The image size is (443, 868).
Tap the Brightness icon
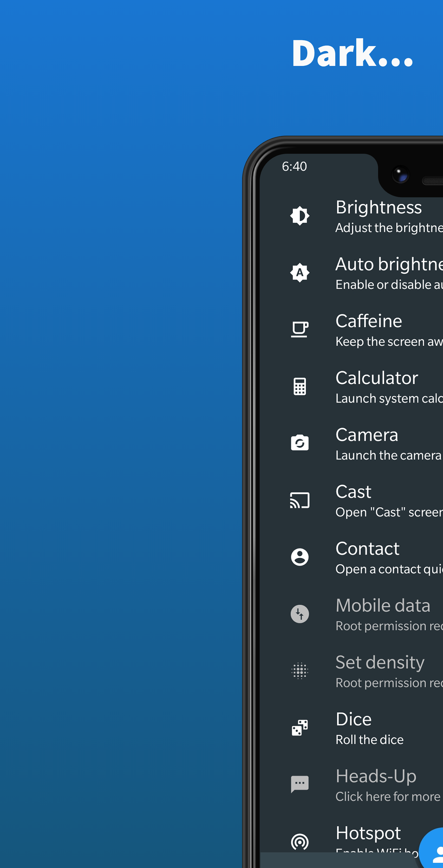click(299, 216)
